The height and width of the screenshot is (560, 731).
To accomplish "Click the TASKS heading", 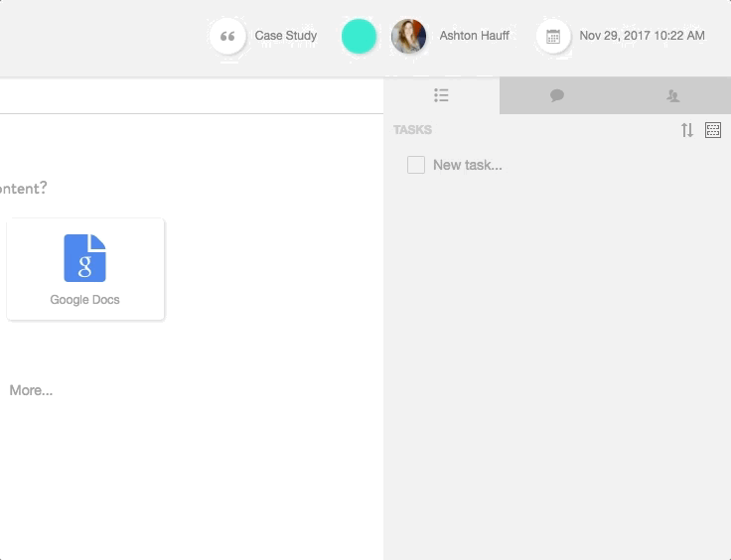I will [412, 130].
